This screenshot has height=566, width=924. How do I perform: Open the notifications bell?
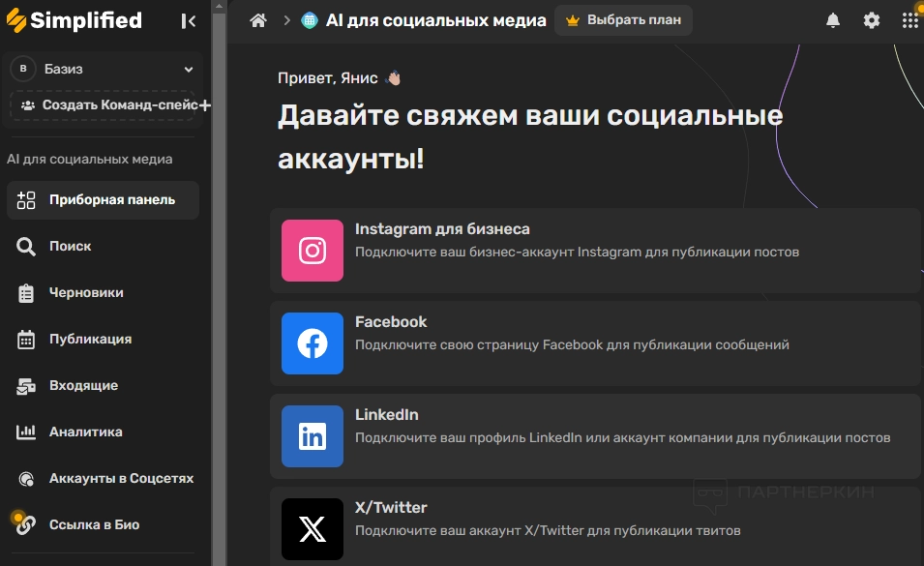832,20
